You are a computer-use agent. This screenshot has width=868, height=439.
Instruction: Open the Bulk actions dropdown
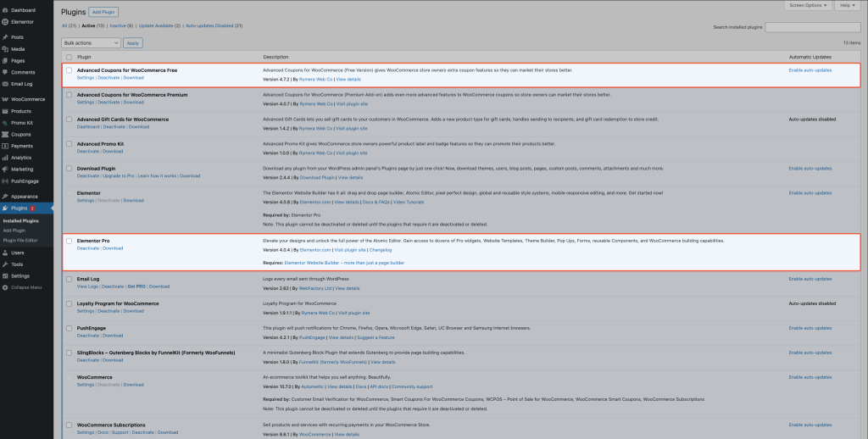point(92,42)
